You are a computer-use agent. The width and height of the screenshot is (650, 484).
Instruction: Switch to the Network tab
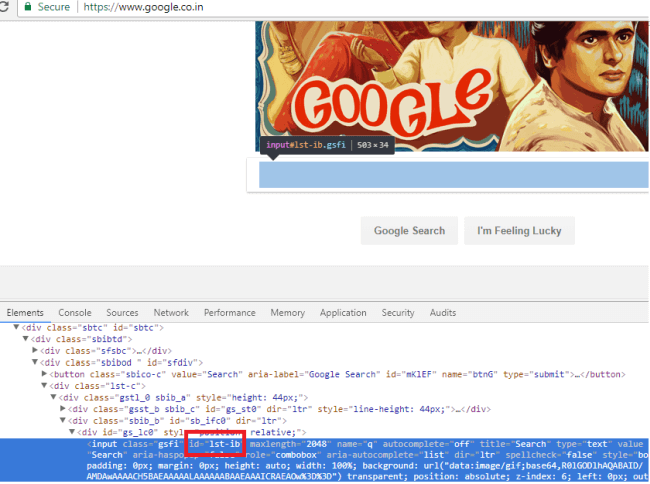[x=171, y=313]
